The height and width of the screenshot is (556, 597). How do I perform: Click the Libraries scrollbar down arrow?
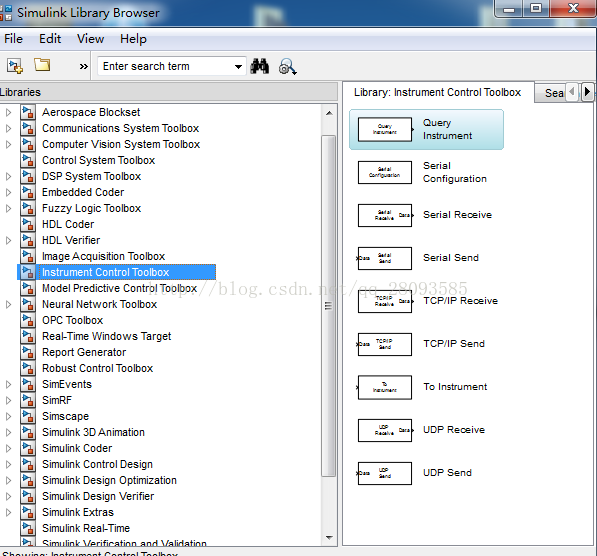click(x=329, y=538)
